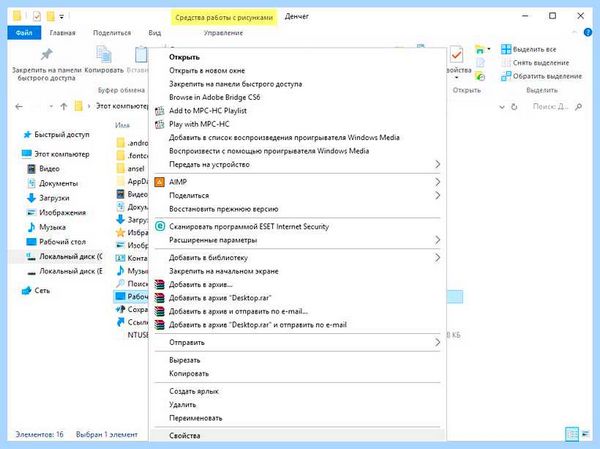The width and height of the screenshot is (600, 449).
Task: Switch to the "Главная" ribbon tab
Action: pos(62,33)
